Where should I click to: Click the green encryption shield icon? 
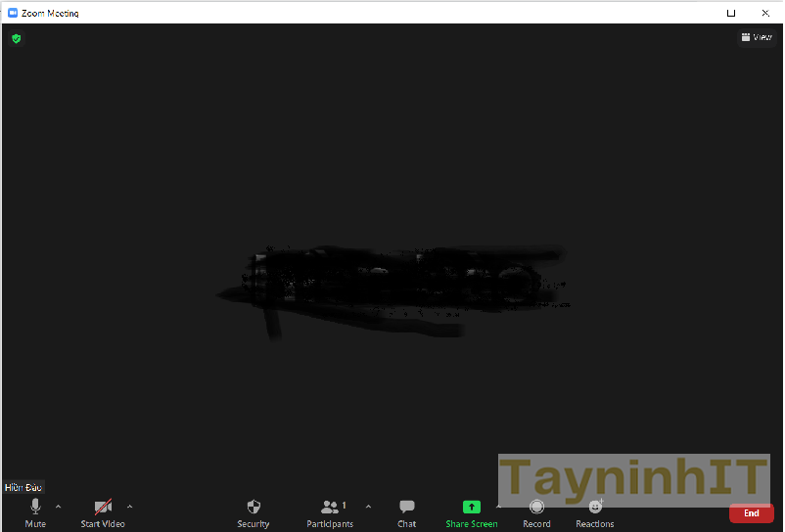[16, 38]
